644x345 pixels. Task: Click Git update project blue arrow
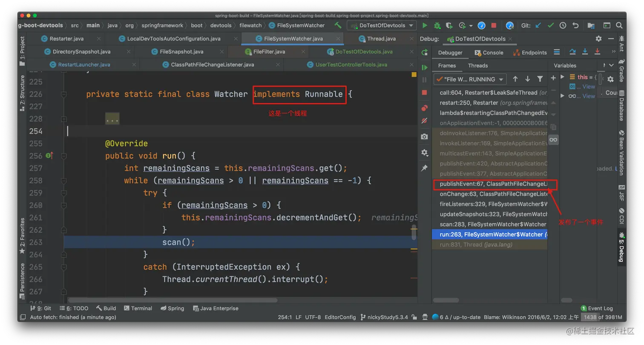pos(538,26)
